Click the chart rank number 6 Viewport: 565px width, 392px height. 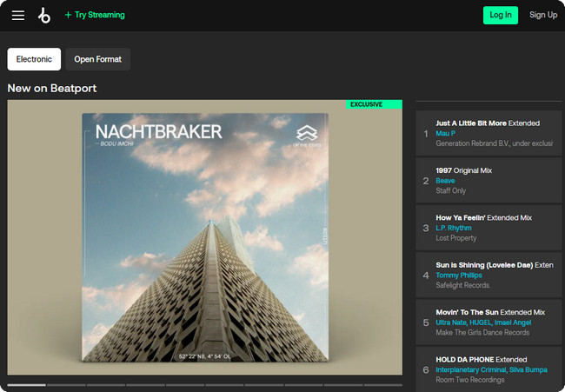[x=426, y=370]
